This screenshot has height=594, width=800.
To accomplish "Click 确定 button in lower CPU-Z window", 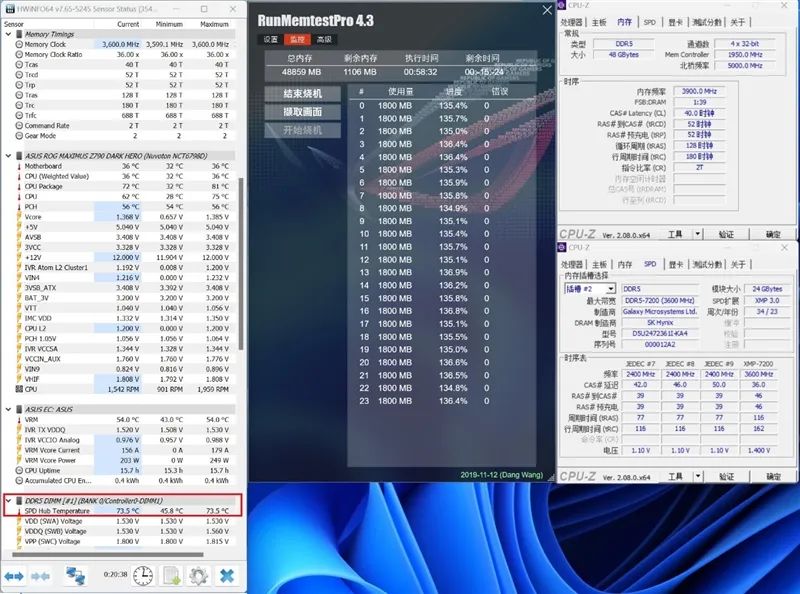I will click(773, 476).
